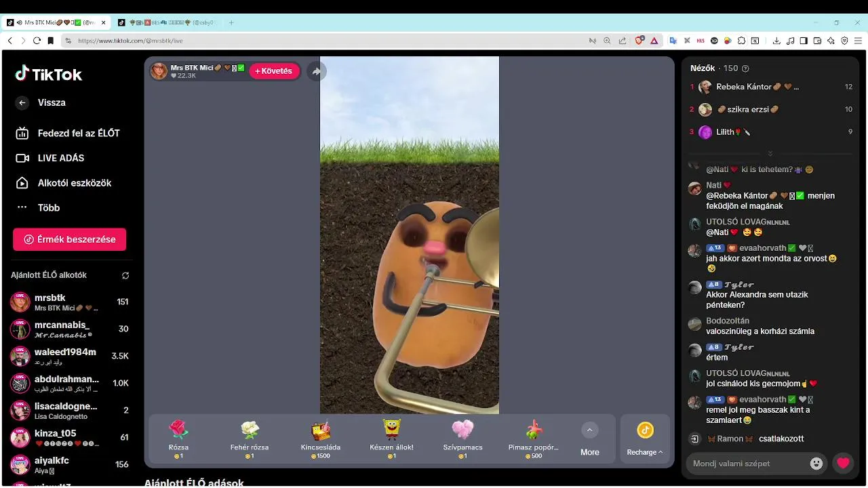Open the HLS extension icon

coord(701,41)
